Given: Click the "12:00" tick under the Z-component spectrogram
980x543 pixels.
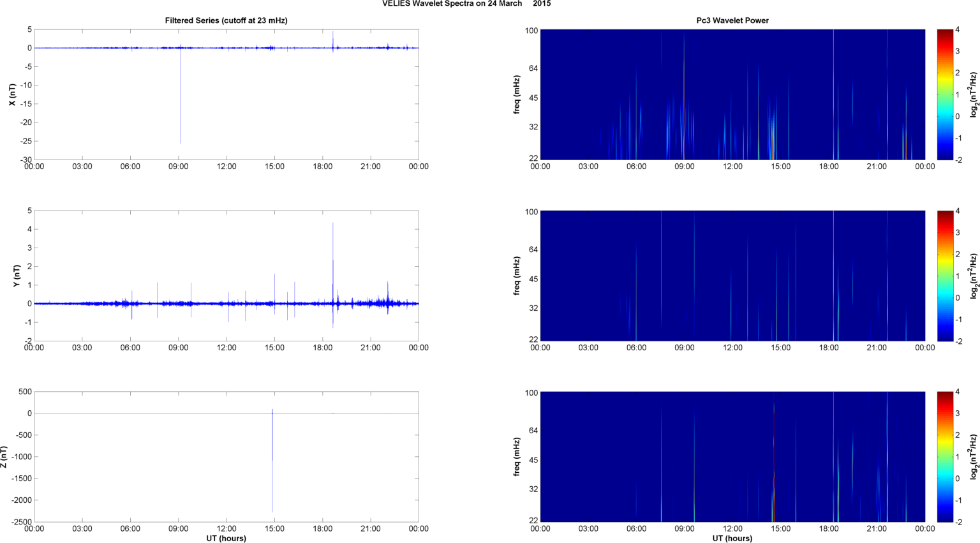Looking at the screenshot, I should point(732,528).
